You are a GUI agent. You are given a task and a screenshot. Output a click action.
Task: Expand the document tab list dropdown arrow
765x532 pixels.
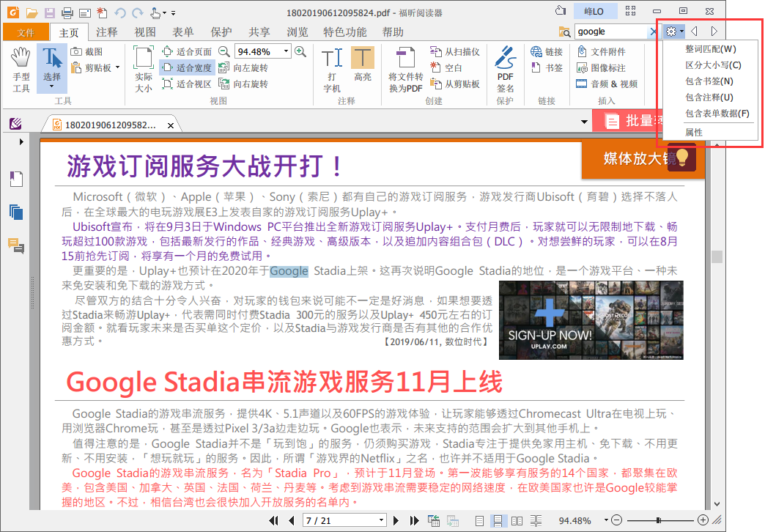pos(584,122)
